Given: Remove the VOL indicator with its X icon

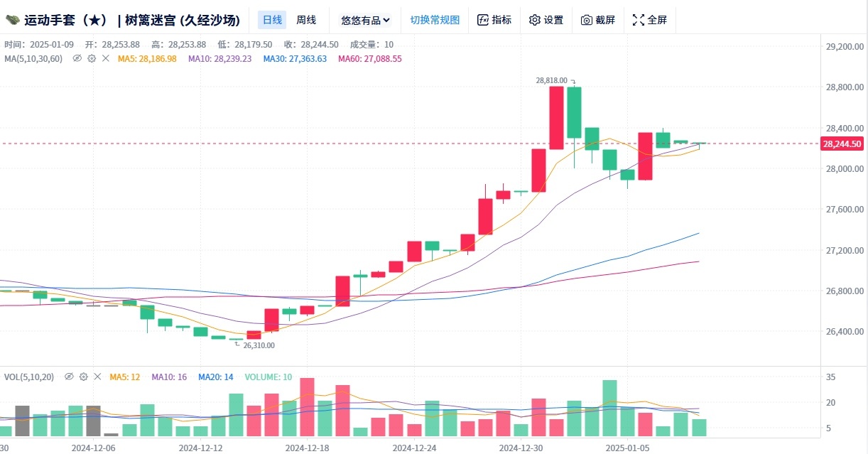Looking at the screenshot, I should click(98, 377).
